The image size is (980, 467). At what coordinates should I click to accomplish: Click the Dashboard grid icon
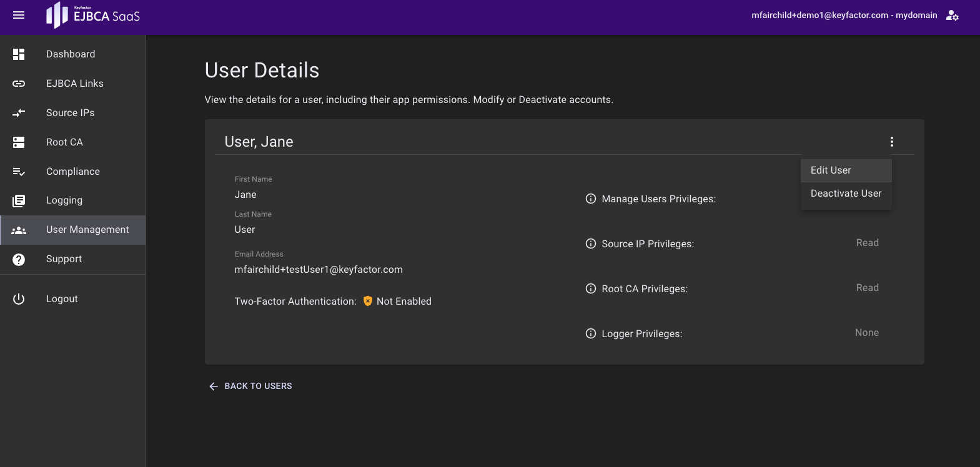(x=19, y=54)
